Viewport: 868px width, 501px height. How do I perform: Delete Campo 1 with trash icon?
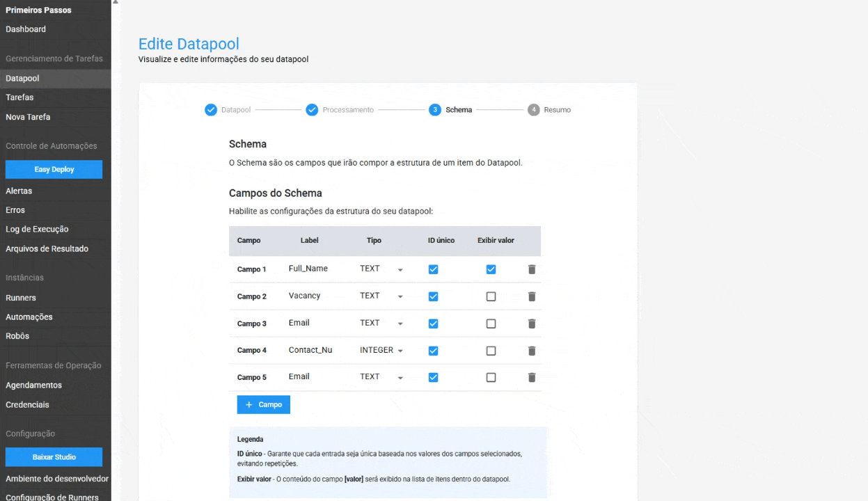[x=532, y=269]
